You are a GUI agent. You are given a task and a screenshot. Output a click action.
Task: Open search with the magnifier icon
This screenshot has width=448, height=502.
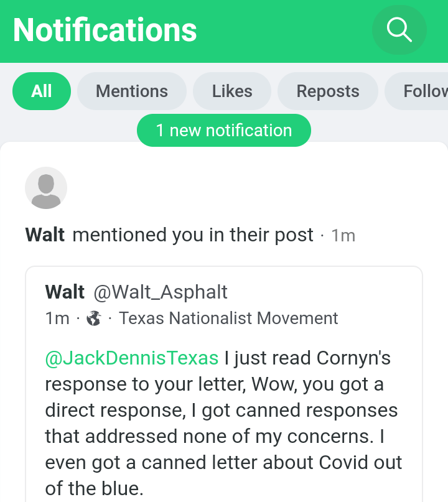(x=399, y=29)
